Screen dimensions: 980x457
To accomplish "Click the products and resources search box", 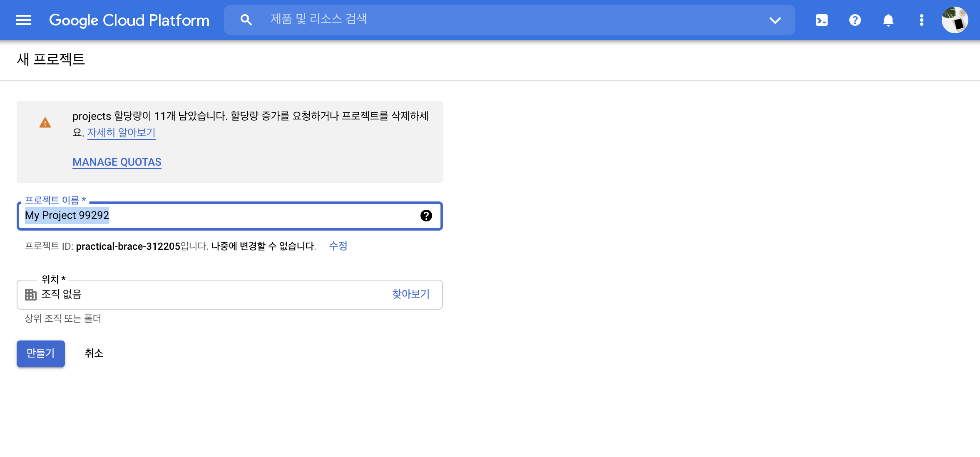I will [500, 19].
